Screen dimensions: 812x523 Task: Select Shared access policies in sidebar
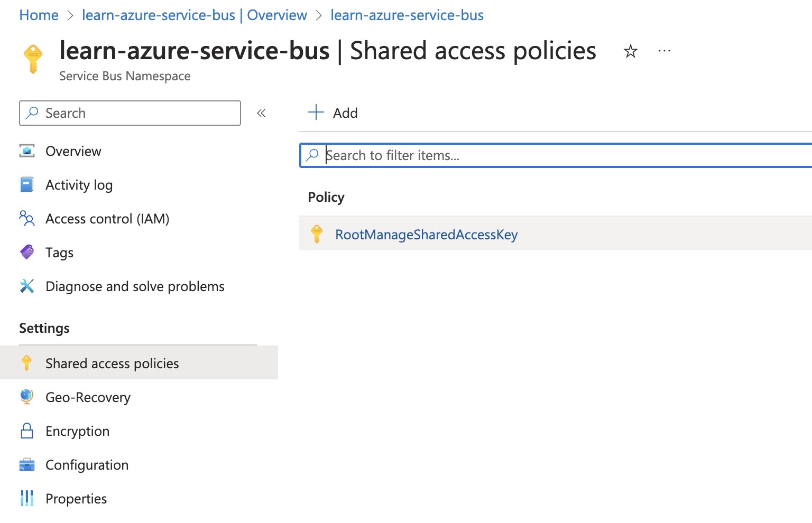click(112, 363)
